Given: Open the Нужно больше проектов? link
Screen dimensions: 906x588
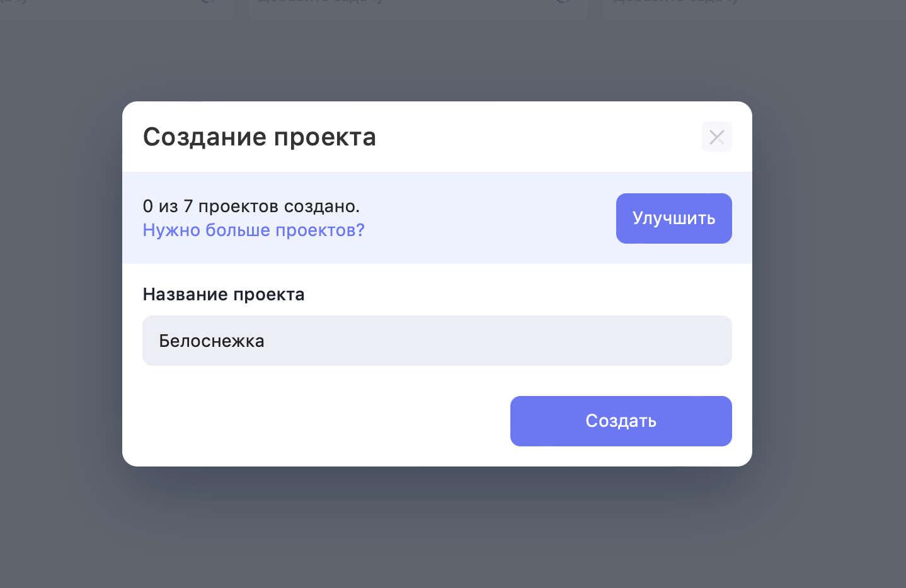Looking at the screenshot, I should (x=253, y=230).
